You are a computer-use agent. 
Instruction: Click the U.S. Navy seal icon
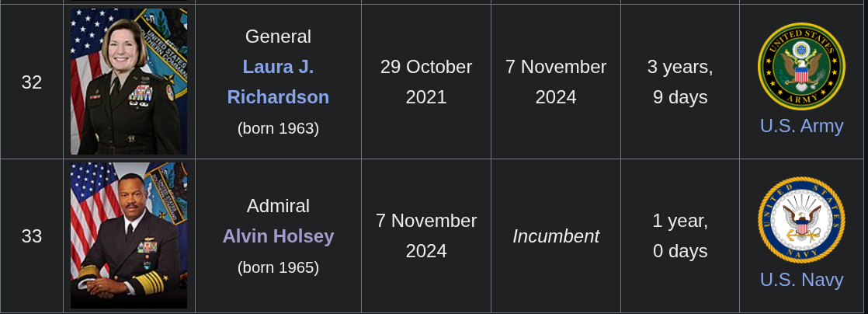(801, 220)
